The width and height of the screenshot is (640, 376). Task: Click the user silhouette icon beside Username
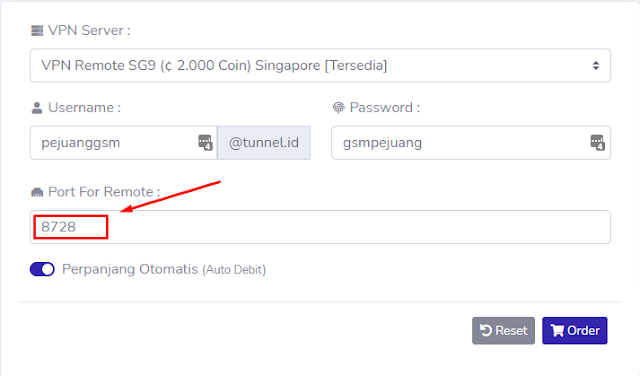pos(37,108)
